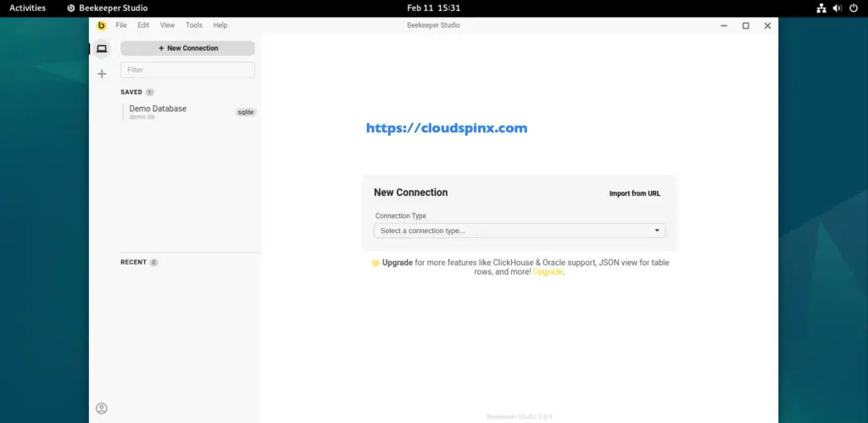Image resolution: width=868 pixels, height=423 pixels.
Task: Click the clock showing Feb 11 15:31
Action: (433, 8)
